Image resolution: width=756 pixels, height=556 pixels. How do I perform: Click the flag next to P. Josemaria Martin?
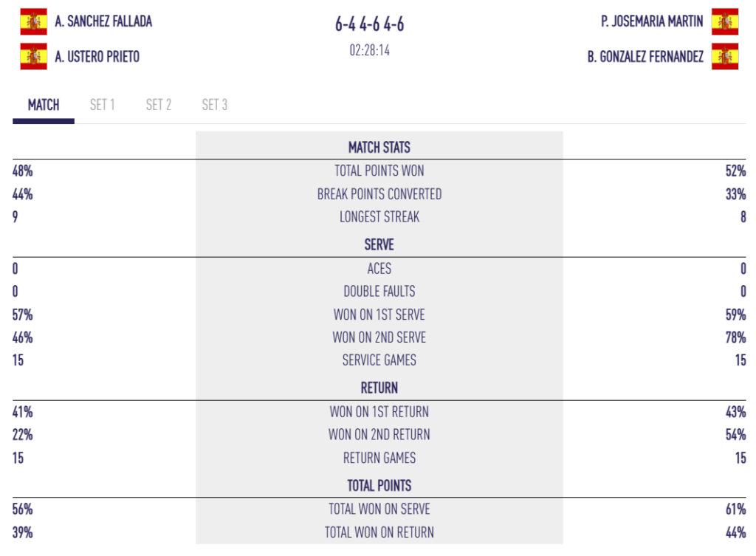(x=725, y=21)
